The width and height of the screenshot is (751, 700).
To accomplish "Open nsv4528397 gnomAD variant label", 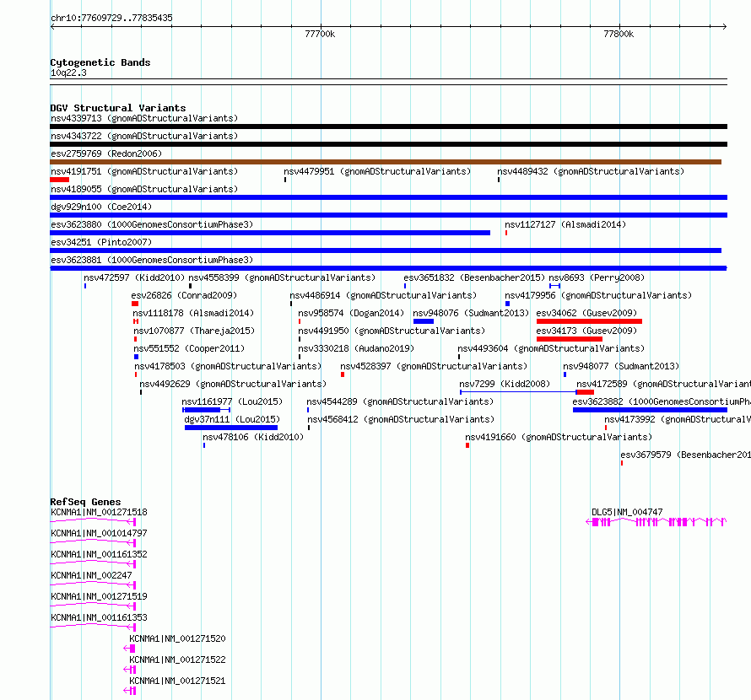I will (434, 366).
